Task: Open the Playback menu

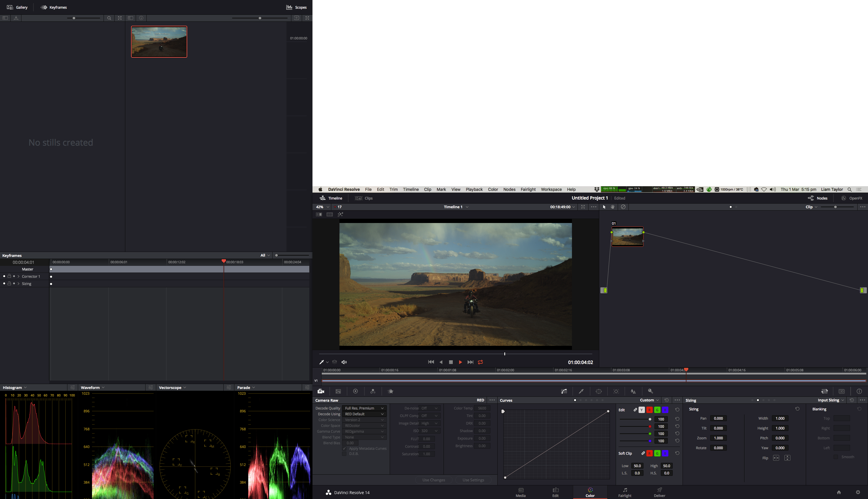Action: (474, 189)
